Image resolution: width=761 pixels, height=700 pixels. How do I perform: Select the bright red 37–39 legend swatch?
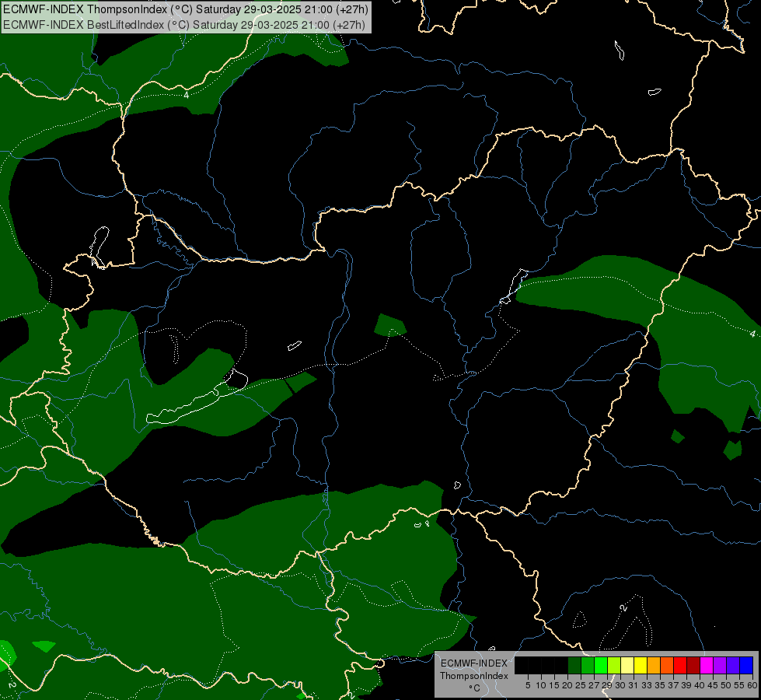680,665
